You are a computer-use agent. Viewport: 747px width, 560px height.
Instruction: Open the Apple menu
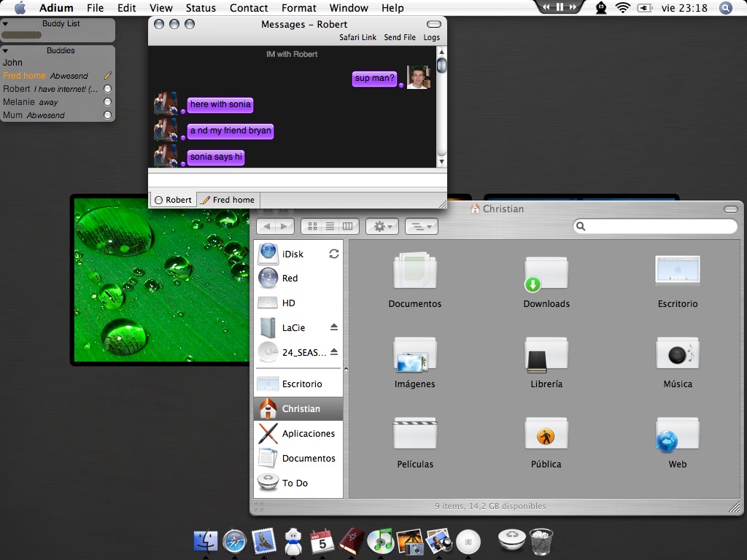20,7
